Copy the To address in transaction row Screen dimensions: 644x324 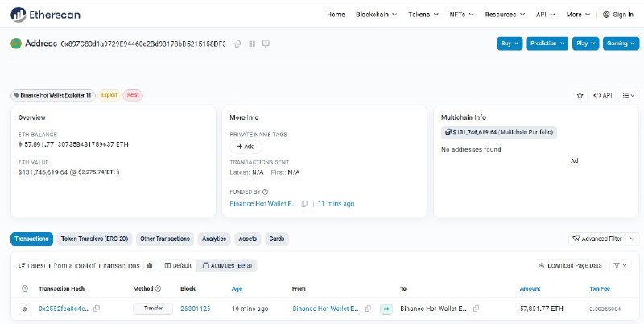click(x=476, y=309)
